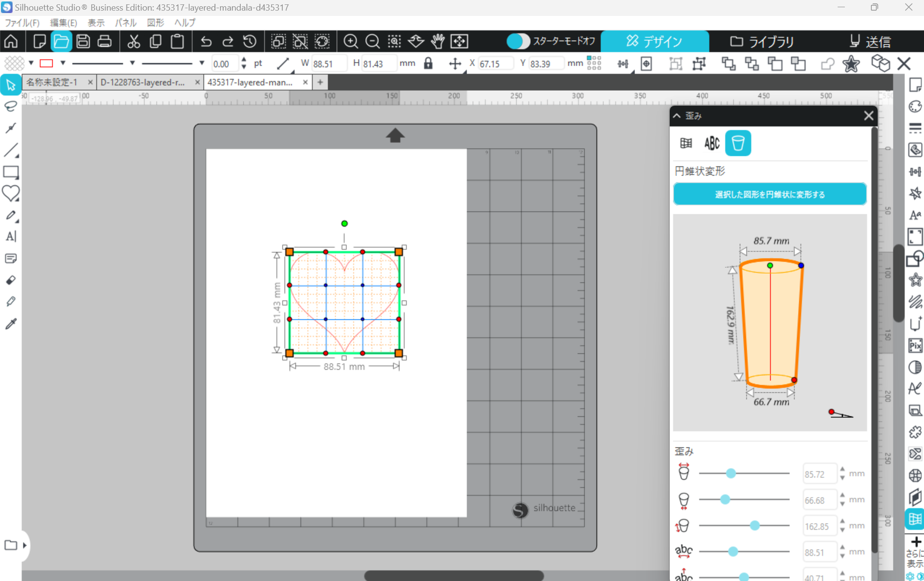Screen dimensions: 924x581
Task: Open the 送信 view
Action: (870, 41)
